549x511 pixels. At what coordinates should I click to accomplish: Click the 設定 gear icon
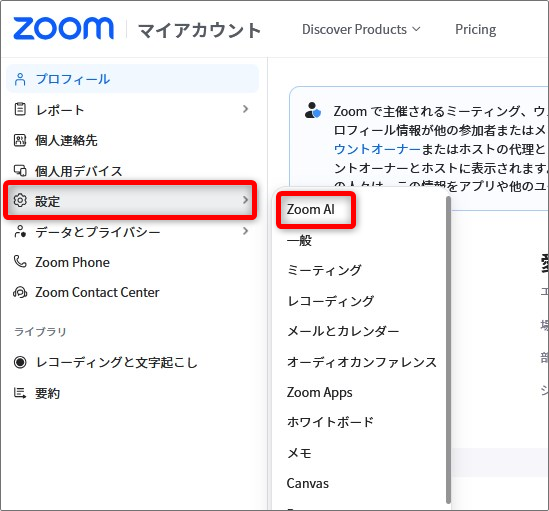(x=20, y=200)
